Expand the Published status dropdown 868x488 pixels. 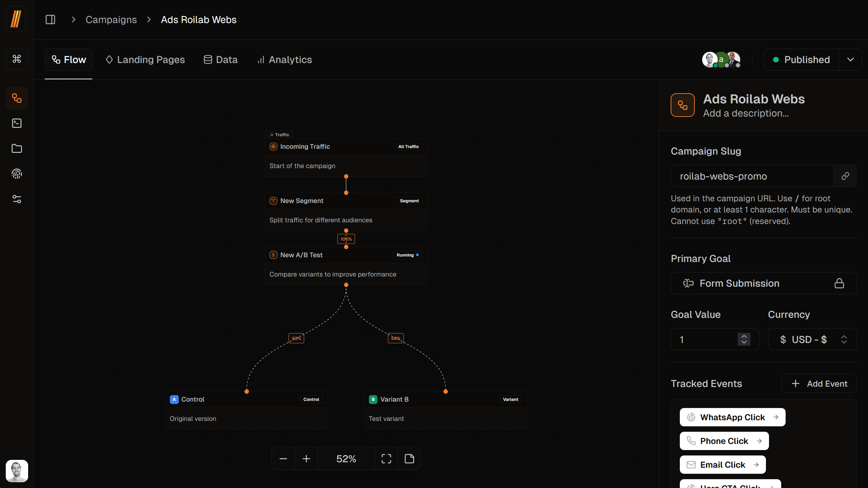tap(851, 59)
